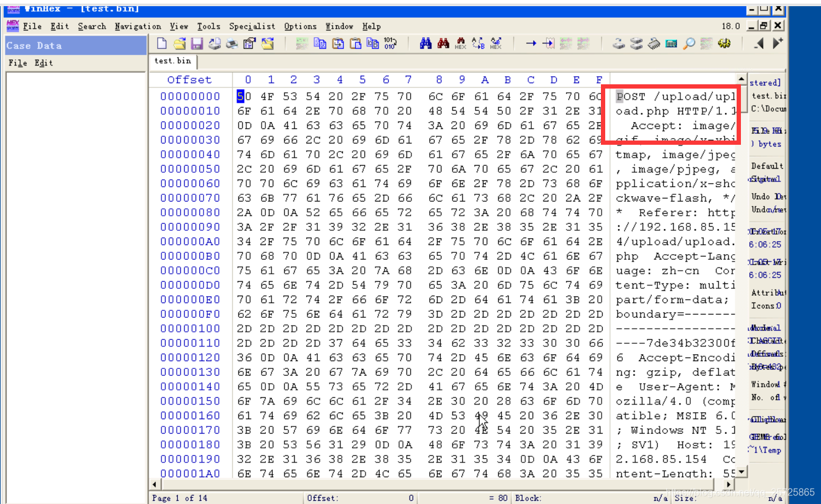Click the Copy Block toolbar icon

[x=319, y=43]
